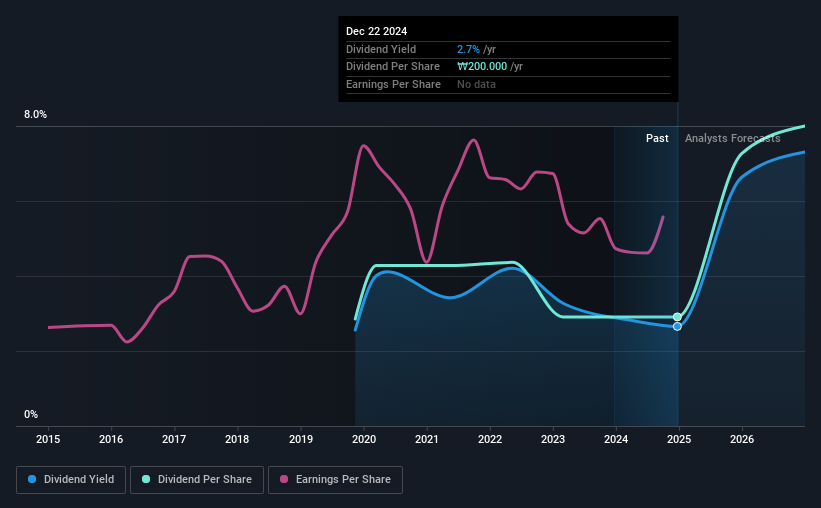
Task: Toggle the Dividend Per Share legend series
Action: 197,480
